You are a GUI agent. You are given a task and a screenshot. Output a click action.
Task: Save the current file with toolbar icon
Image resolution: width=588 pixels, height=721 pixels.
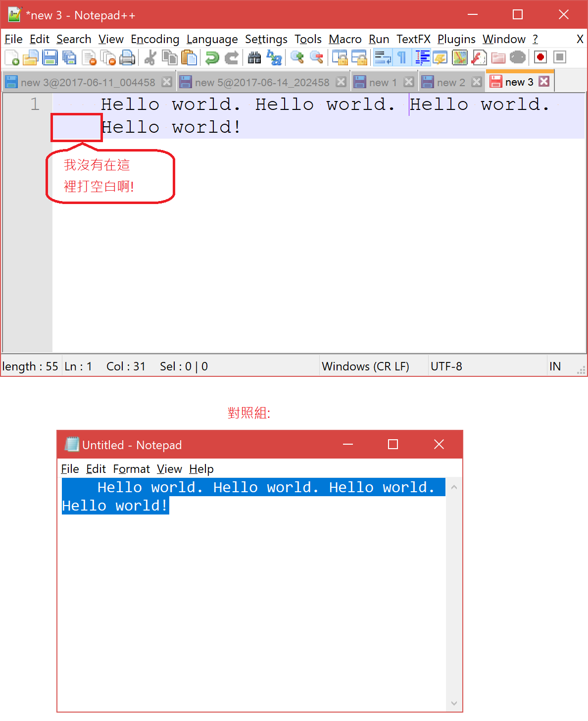50,58
